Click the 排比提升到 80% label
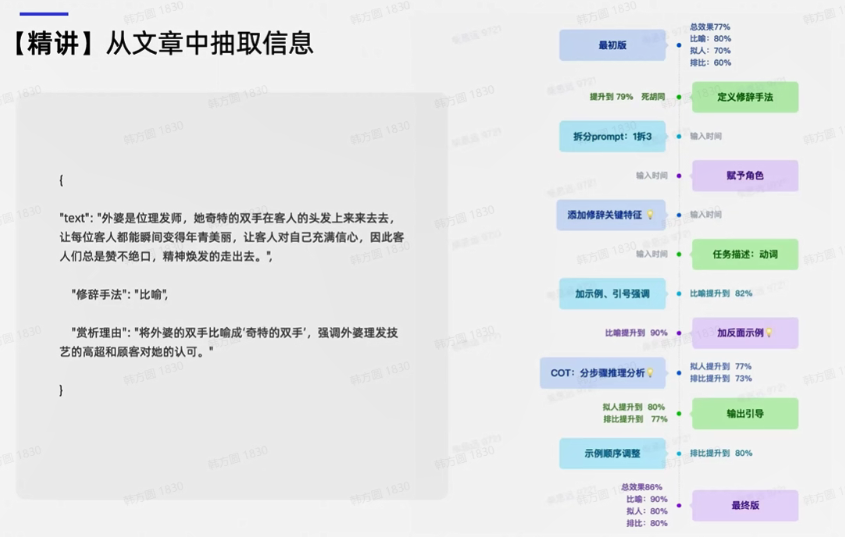 point(721,453)
